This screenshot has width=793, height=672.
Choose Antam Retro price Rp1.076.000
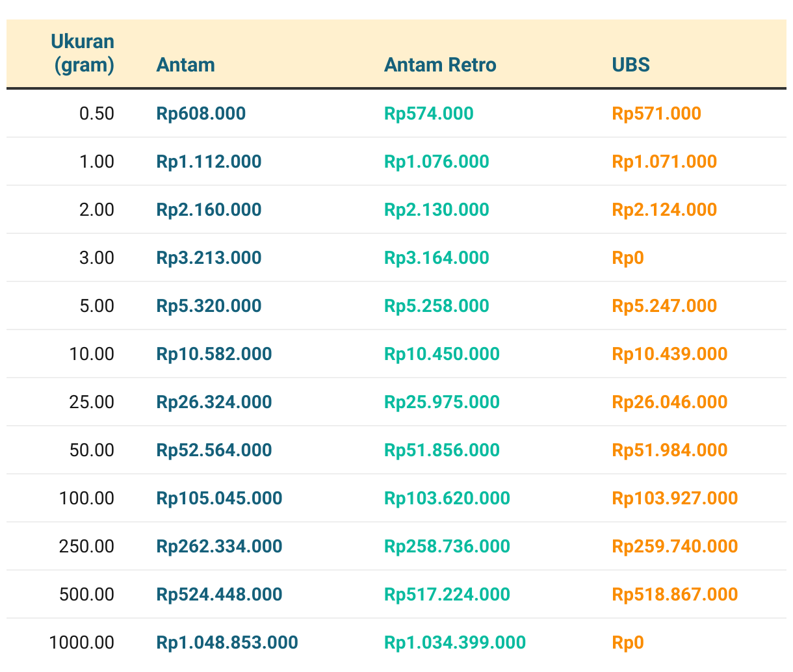(437, 162)
